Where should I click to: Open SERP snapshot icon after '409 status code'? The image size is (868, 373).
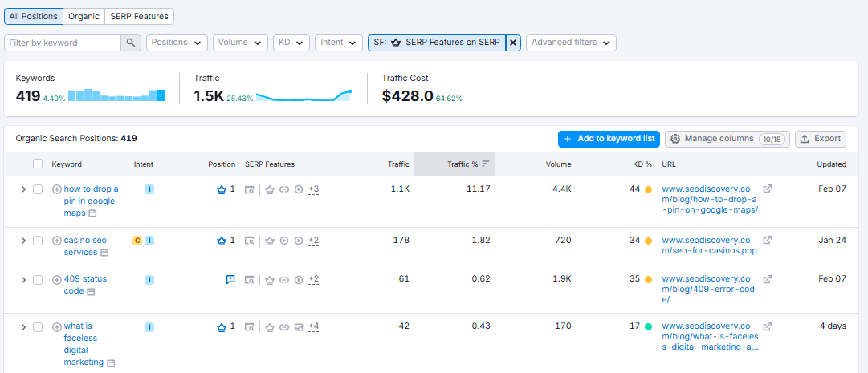tap(91, 292)
